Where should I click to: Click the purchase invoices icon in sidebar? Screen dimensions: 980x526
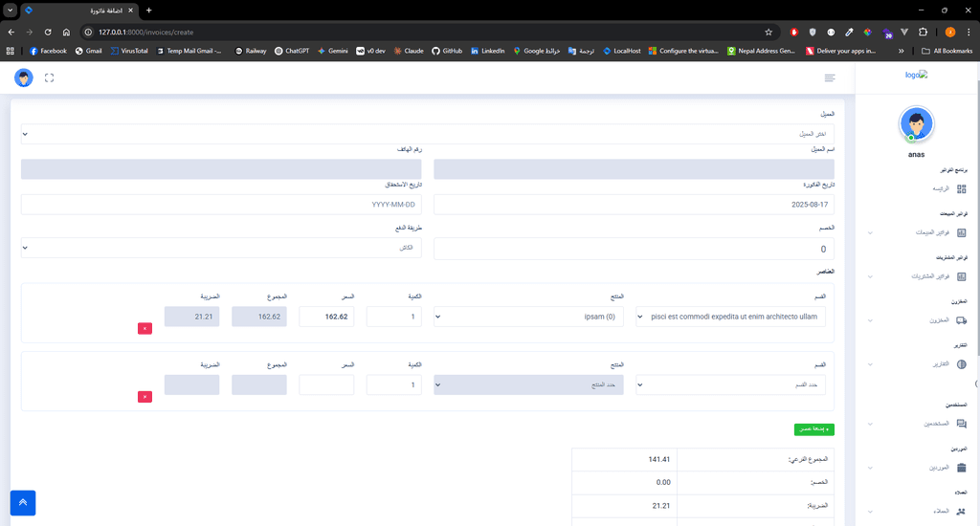961,276
